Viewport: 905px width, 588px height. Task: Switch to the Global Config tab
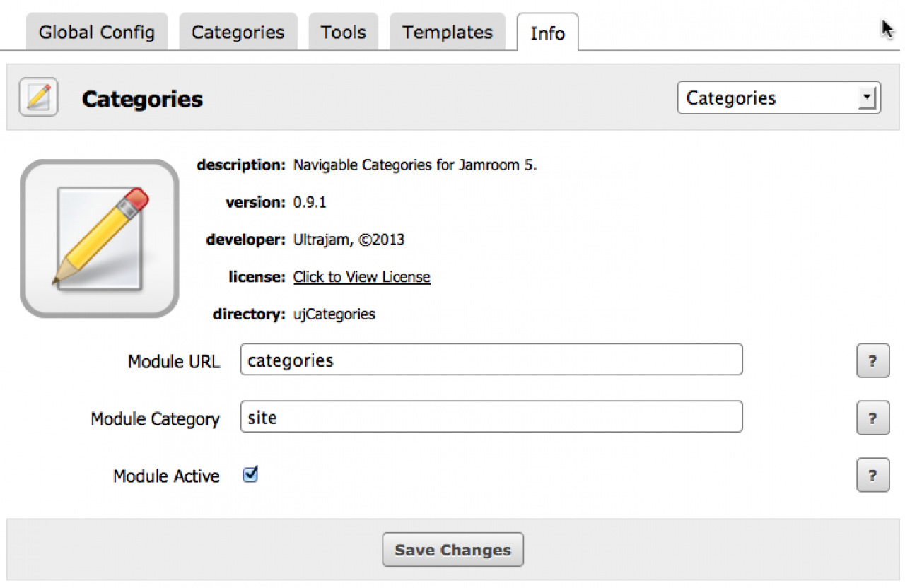click(97, 33)
